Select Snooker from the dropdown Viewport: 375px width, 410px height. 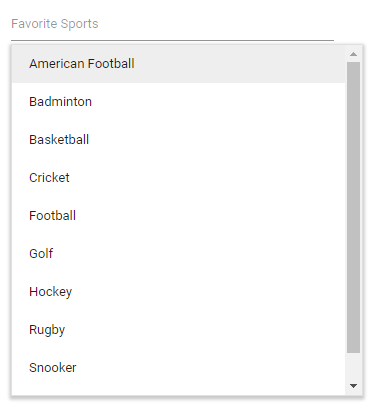178,368
